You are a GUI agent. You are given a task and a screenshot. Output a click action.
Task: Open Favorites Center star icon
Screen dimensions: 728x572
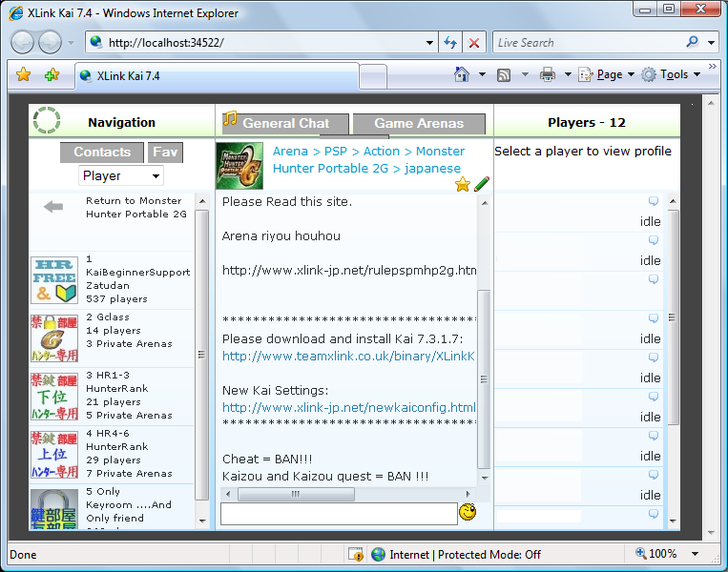point(23,74)
